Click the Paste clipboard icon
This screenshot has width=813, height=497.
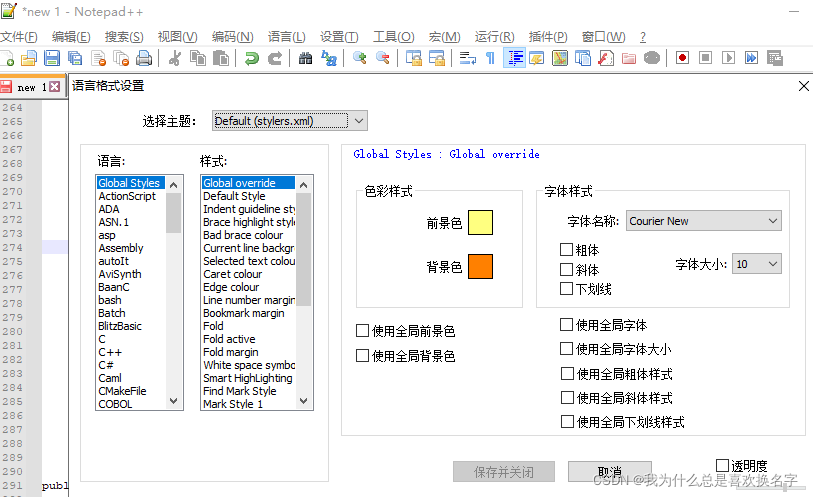pyautogui.click(x=221, y=58)
